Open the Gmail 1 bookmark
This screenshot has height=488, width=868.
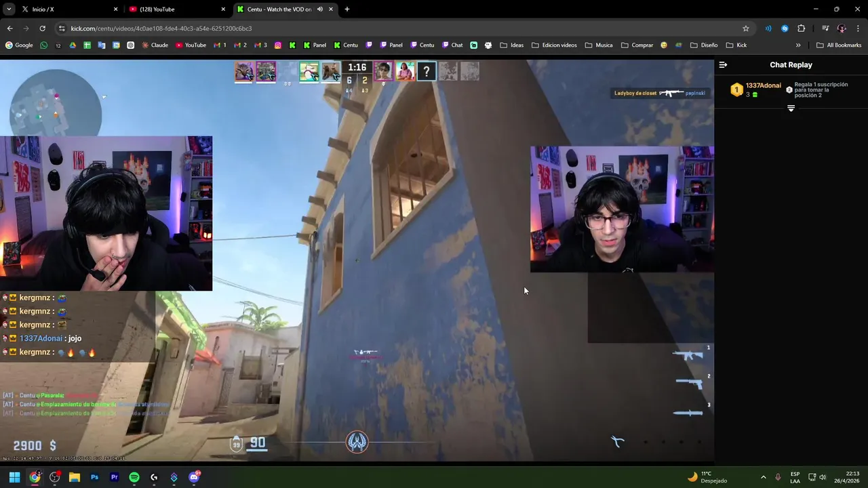(x=220, y=45)
